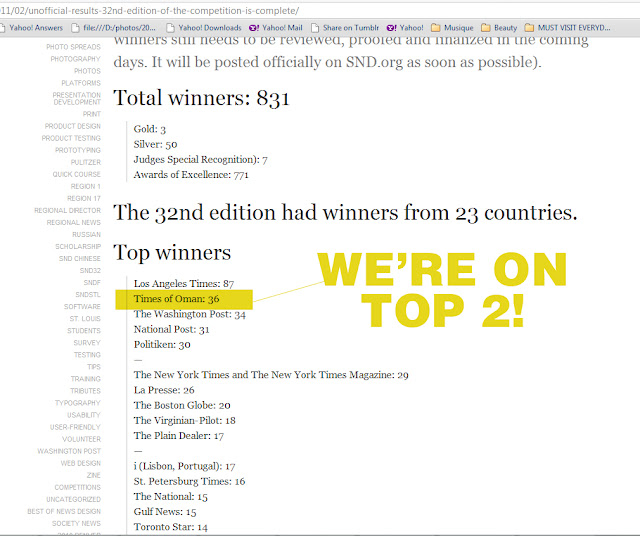The image size is (640, 536).
Task: Open the TIPS tag link
Action: point(94,367)
